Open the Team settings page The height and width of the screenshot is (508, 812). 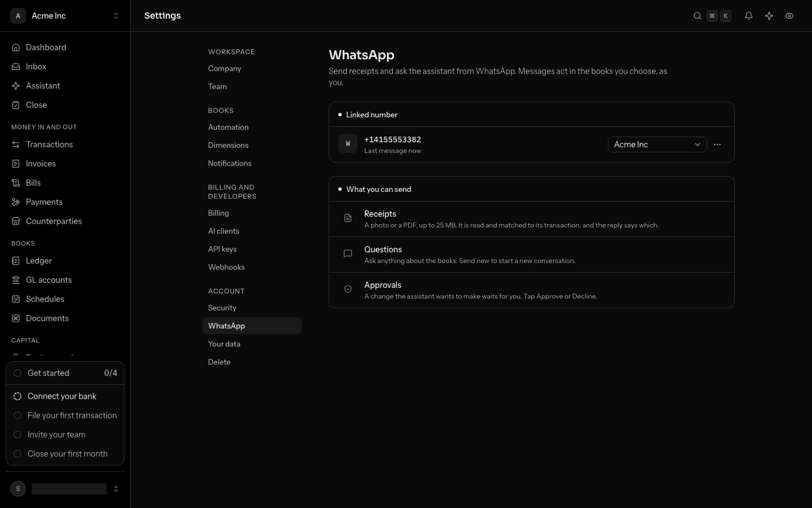(251, 86)
